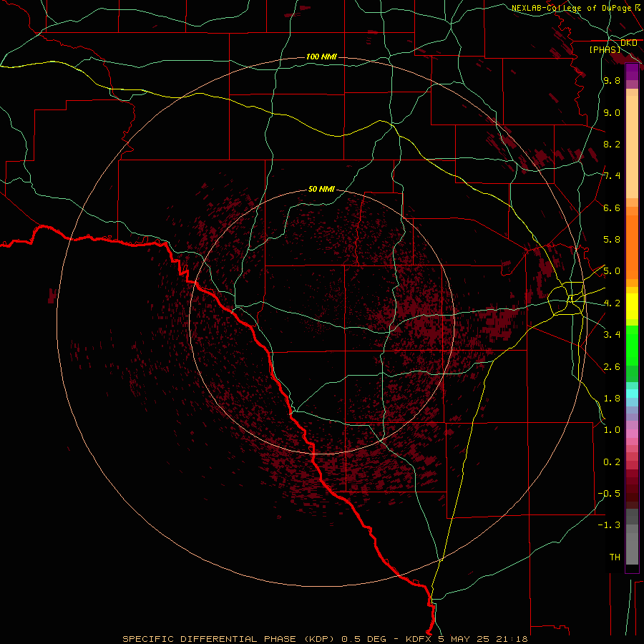644x644 pixels.
Task: Click the "DKD" label above the color scale
Action: 629,43
